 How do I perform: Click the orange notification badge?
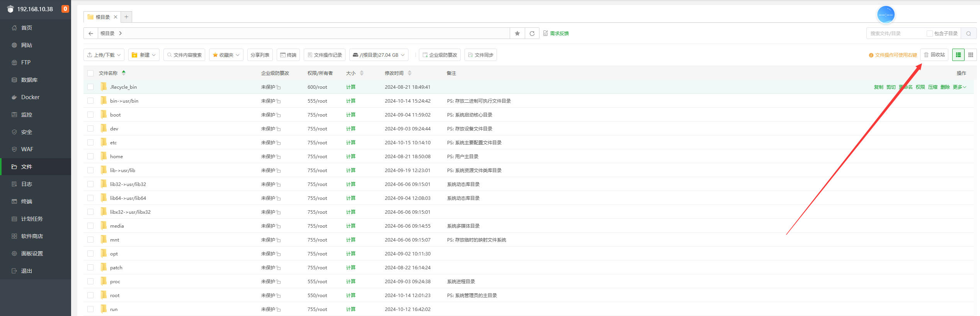(x=65, y=9)
